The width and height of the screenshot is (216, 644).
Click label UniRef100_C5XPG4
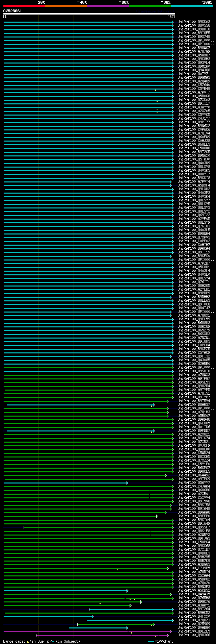click(194, 542)
